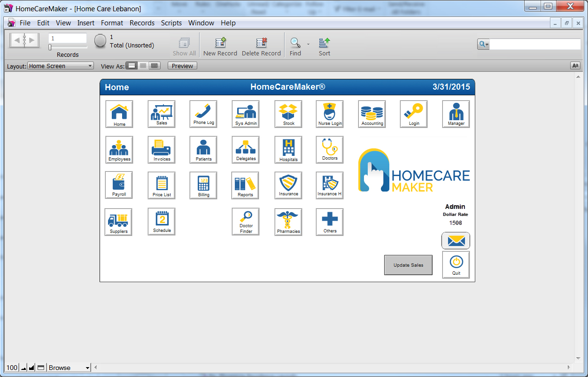Click the Preview button
This screenshot has height=377, width=588.
click(x=182, y=66)
